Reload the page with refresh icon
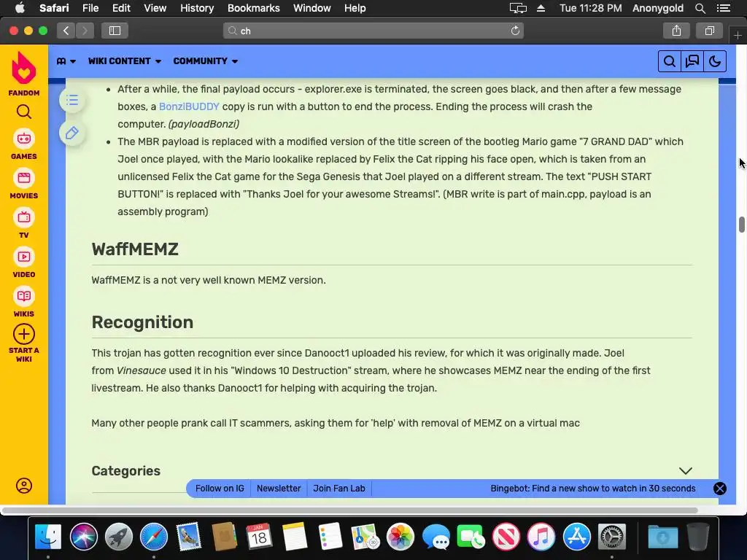This screenshot has width=747, height=560. pos(515,31)
